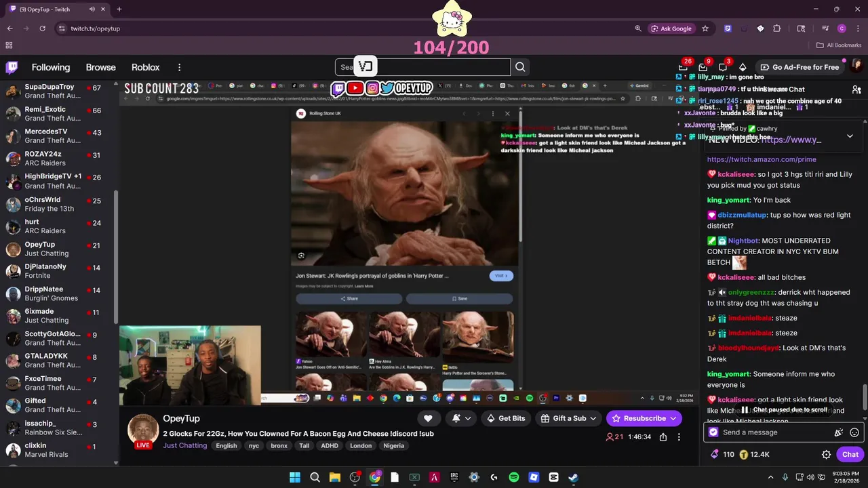
Task: Open MercedesTV channel in sidebar
Action: [x=58, y=136]
